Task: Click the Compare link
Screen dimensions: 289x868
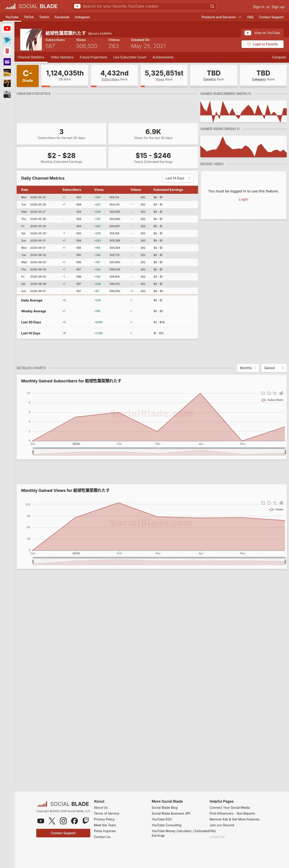Action: [279, 57]
